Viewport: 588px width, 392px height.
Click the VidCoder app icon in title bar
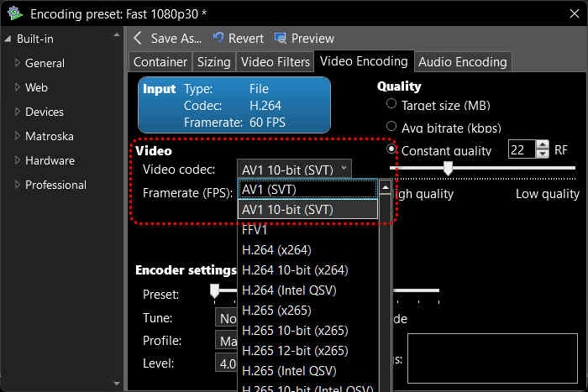tap(15, 13)
